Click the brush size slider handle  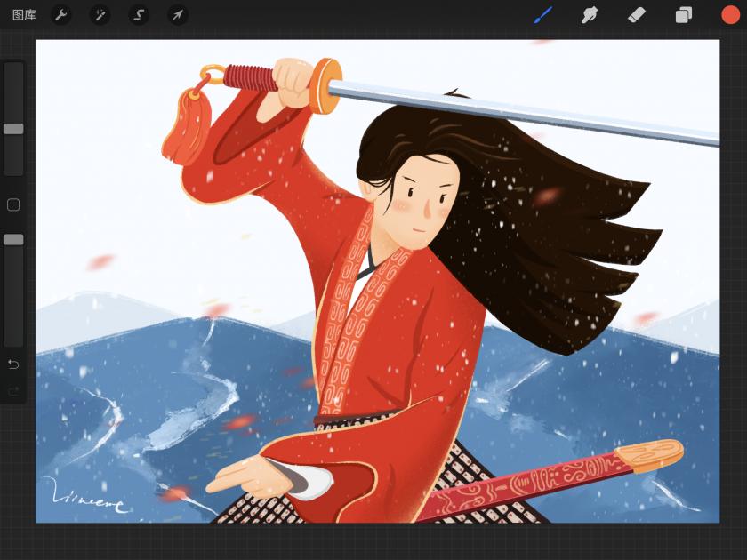tap(13, 129)
